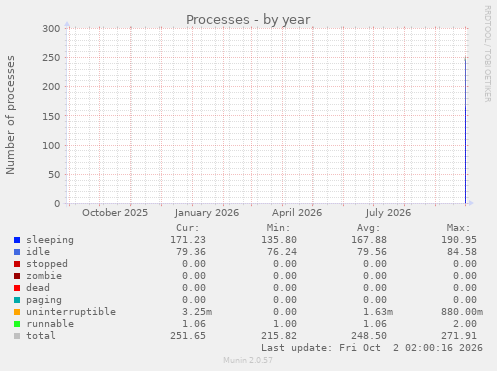This screenshot has height=371, width=497.
Task: Click the 'Avg:' column header
Action: pyautogui.click(x=368, y=228)
